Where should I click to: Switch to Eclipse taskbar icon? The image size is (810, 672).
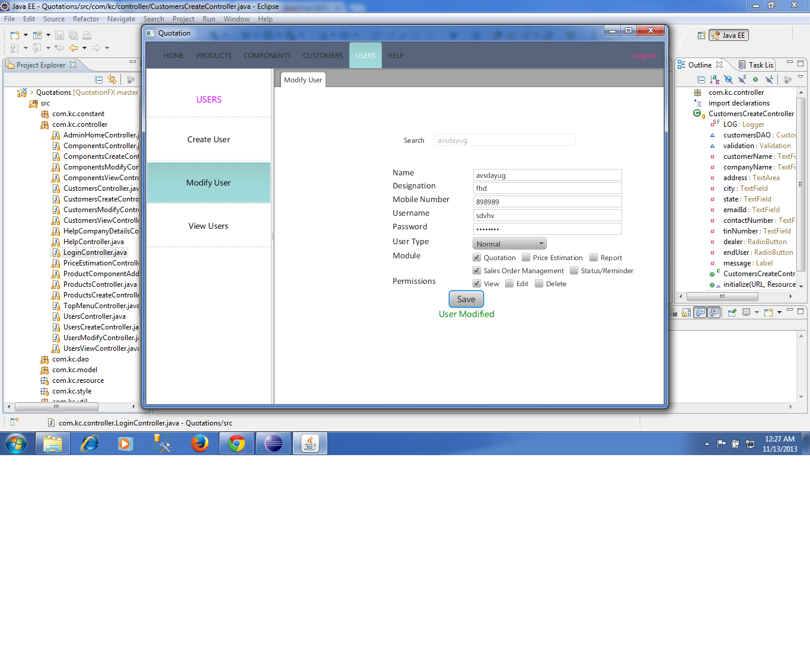pos(273,443)
